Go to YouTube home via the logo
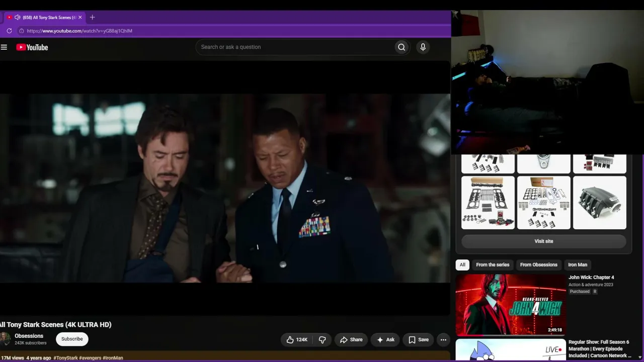644x362 pixels. point(32,47)
